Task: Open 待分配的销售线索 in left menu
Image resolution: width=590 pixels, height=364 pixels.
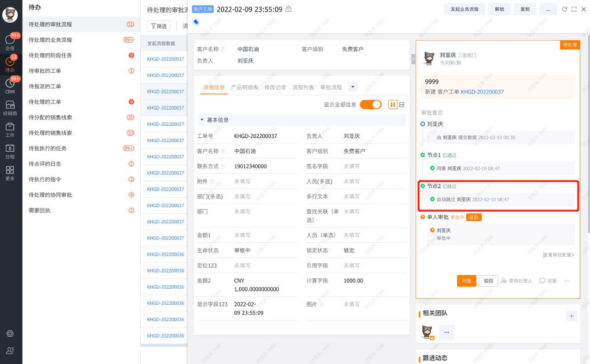Action: [x=81, y=117]
